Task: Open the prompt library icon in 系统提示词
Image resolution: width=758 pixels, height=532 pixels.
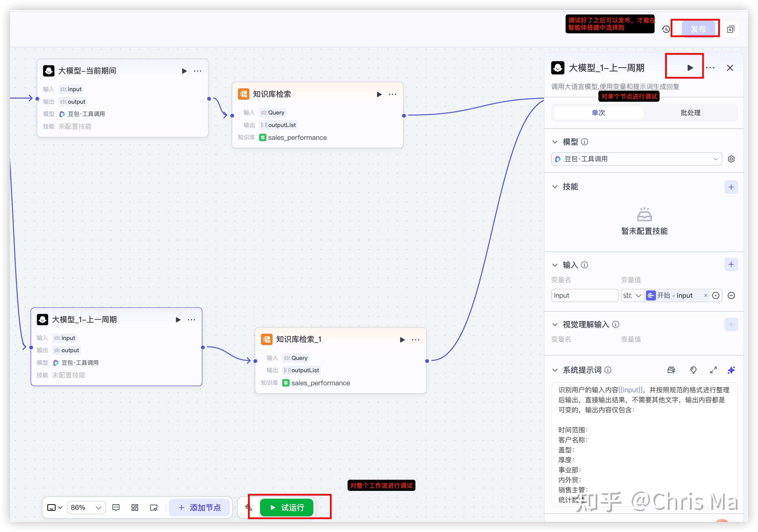Action: (671, 370)
